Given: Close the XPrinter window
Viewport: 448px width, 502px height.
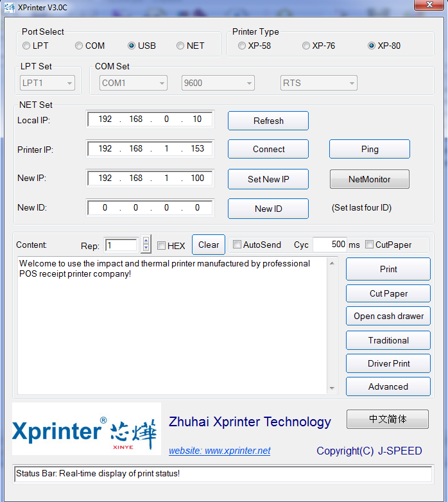Looking at the screenshot, I should (430, 4).
